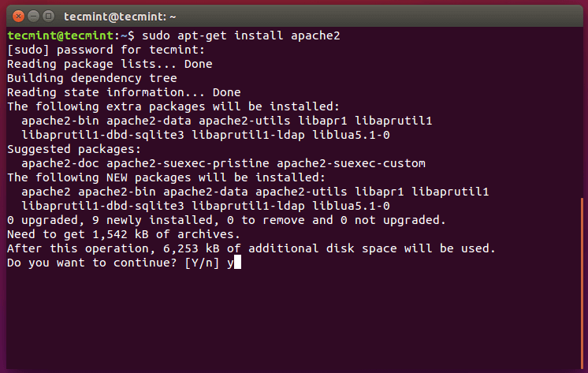Click the '6,253 kB' disk space text

tap(192, 248)
